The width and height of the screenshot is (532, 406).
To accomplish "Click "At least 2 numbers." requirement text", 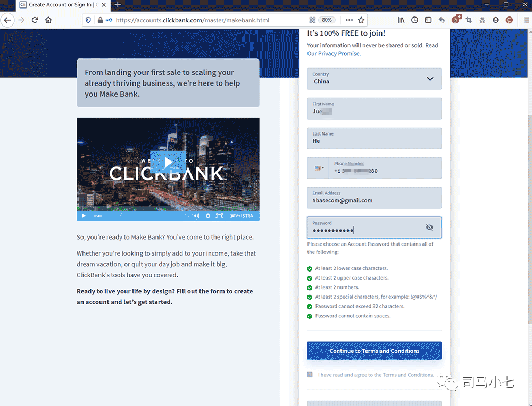I will 337,287.
